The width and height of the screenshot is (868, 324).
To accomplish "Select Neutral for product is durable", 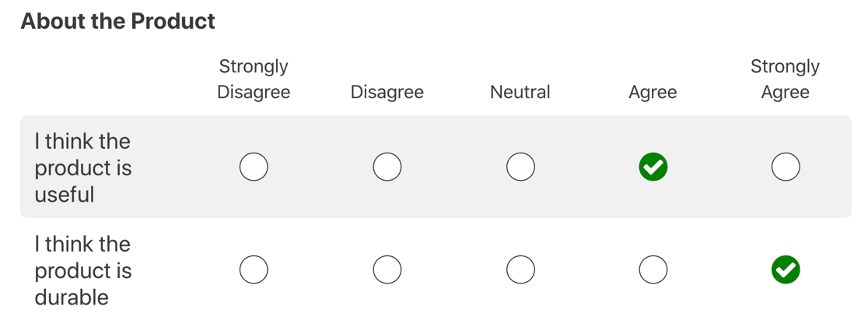I will (520, 269).
